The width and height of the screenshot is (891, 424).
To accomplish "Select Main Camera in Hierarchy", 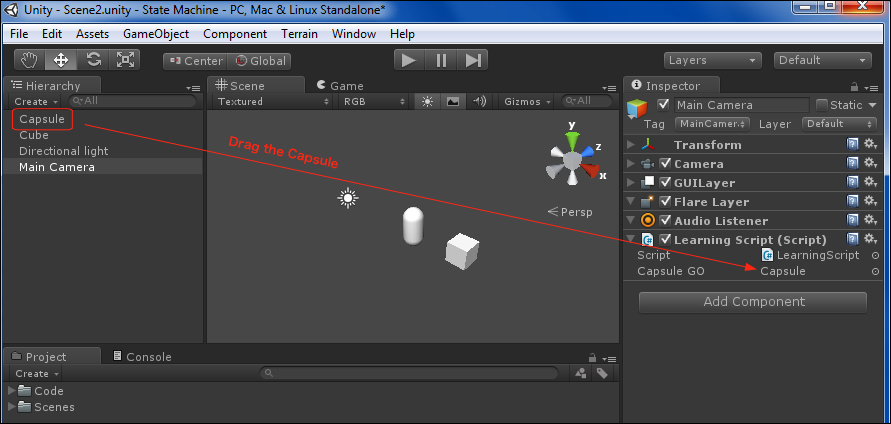I will point(57,167).
